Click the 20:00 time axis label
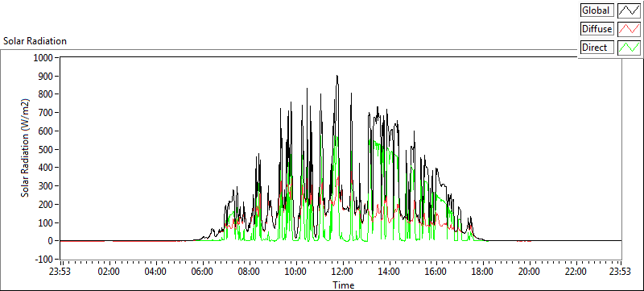This screenshot has width=644, height=291. click(529, 272)
